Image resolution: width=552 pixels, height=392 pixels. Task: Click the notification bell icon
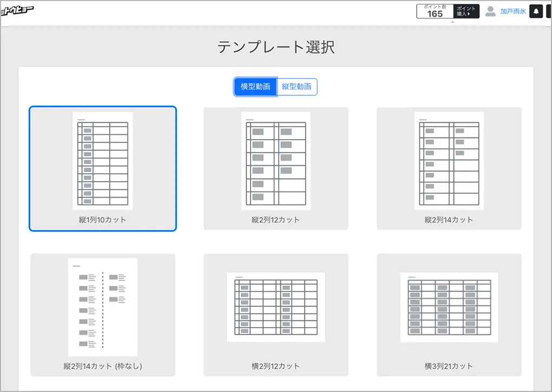coord(536,11)
